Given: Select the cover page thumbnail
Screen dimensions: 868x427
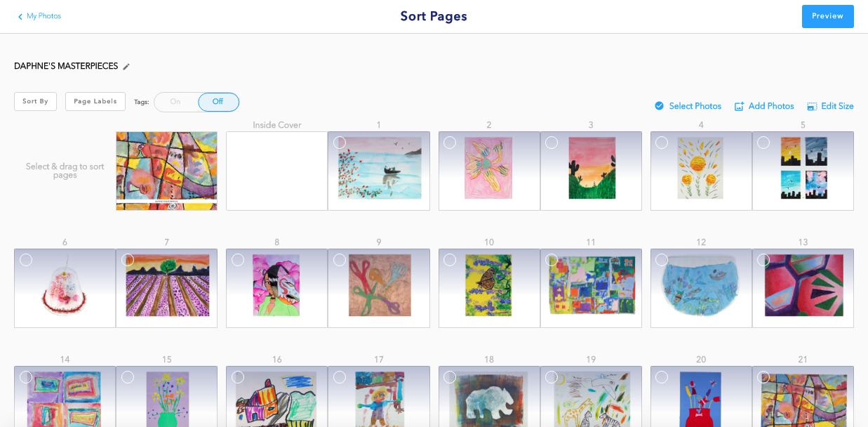Looking at the screenshot, I should tap(166, 171).
